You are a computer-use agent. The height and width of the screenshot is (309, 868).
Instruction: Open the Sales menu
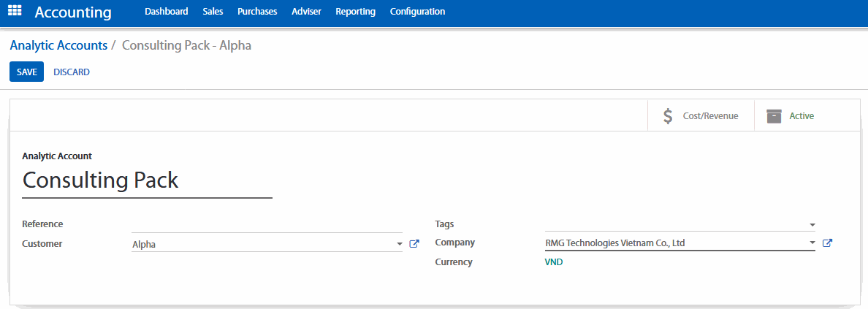[213, 12]
